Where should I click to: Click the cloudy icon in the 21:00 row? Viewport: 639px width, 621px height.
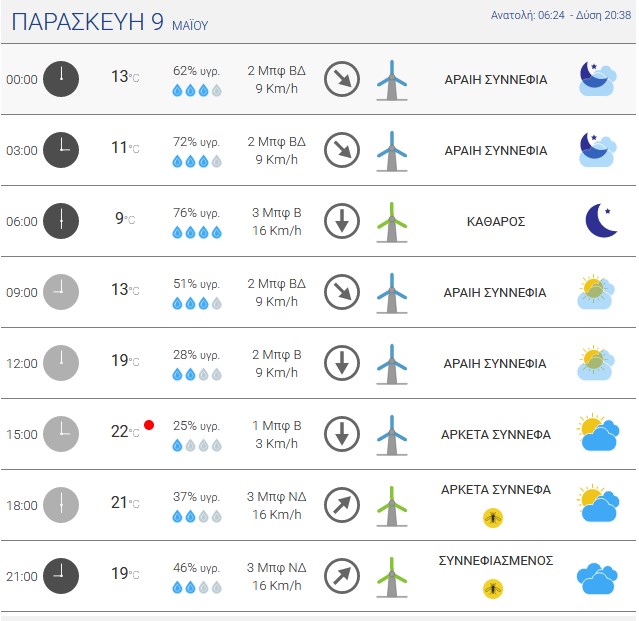[597, 579]
